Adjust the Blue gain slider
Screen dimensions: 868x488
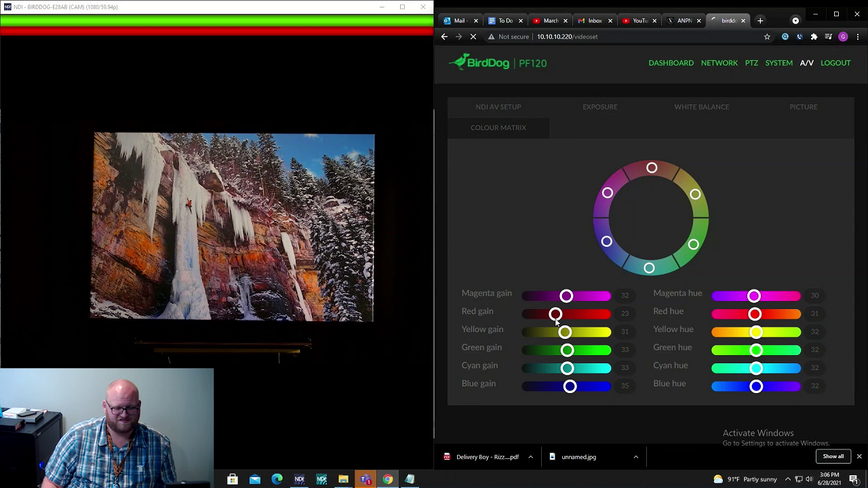(566, 386)
